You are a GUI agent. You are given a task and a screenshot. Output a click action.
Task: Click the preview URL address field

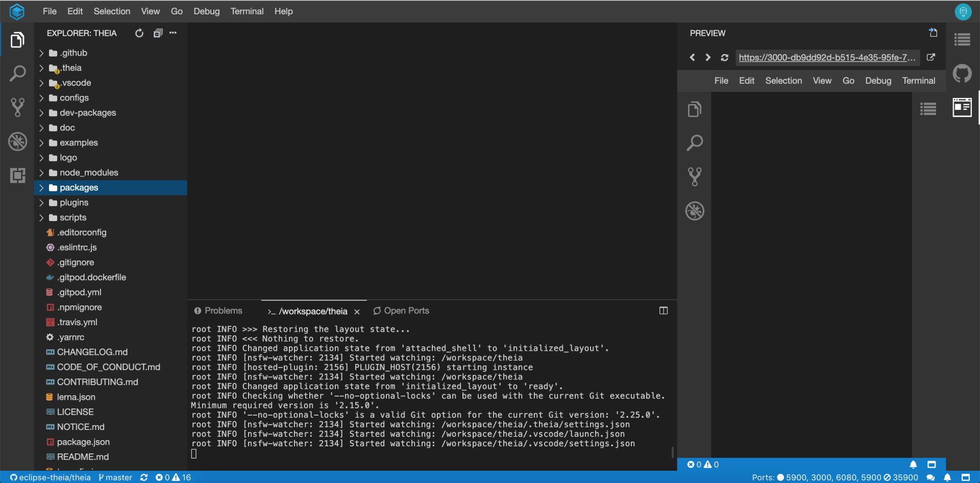827,58
